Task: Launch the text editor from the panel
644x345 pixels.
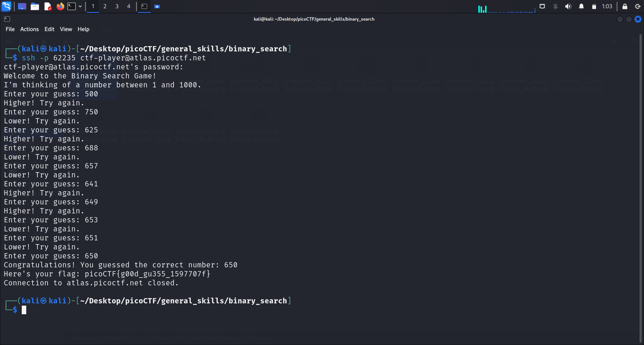Action: [48, 6]
